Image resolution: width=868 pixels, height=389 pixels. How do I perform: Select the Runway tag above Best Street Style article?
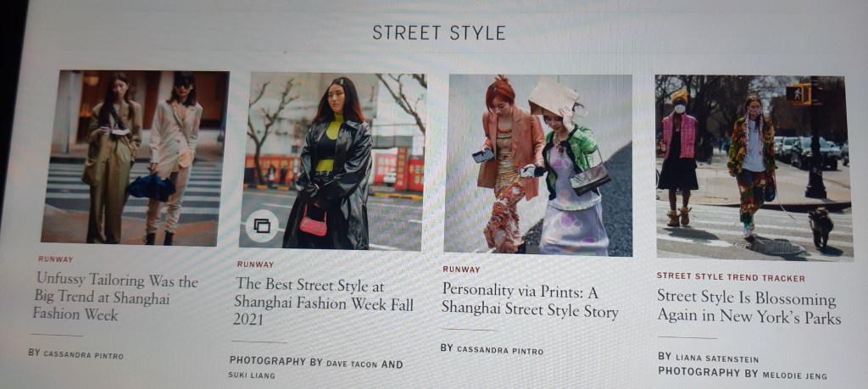coord(255,264)
